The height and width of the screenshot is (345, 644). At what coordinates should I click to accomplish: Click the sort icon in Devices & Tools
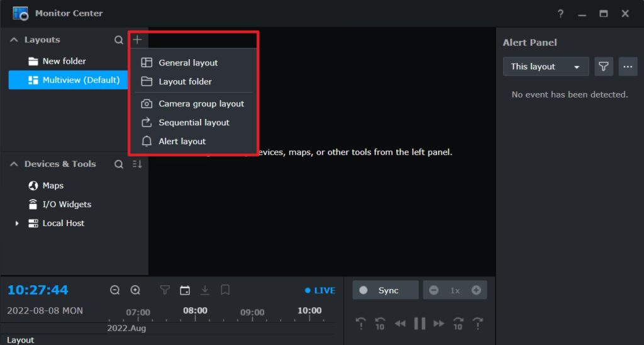[x=138, y=164]
